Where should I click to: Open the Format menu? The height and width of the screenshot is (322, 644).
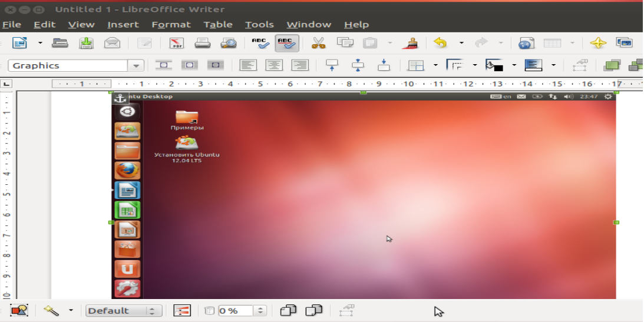tap(171, 25)
